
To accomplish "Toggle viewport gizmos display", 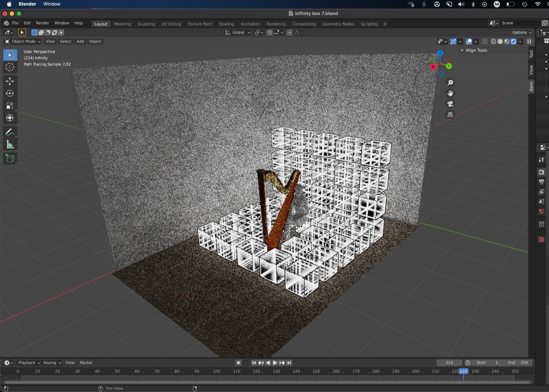I will (x=453, y=42).
